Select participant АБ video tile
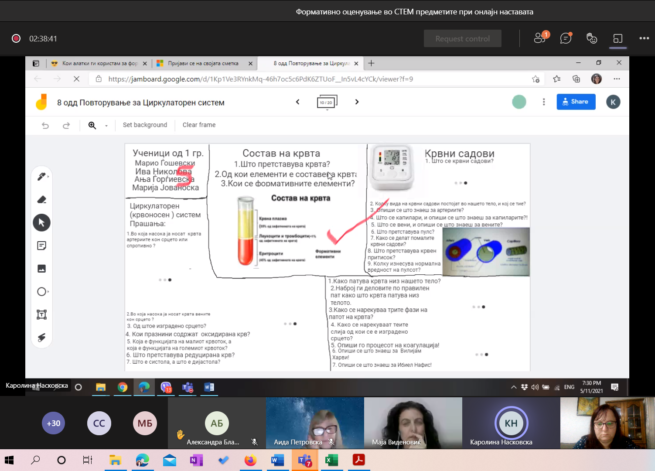 (216, 423)
